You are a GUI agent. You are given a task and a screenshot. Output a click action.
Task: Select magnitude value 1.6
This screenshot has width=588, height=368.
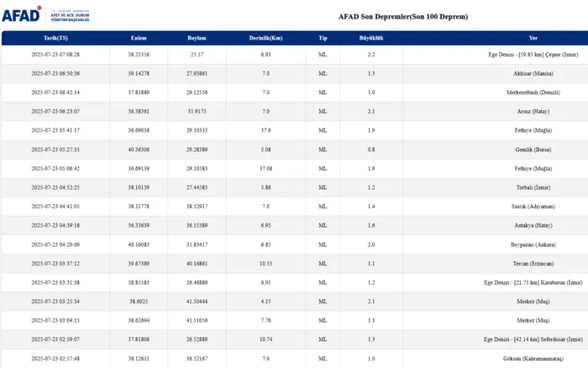coord(371,225)
